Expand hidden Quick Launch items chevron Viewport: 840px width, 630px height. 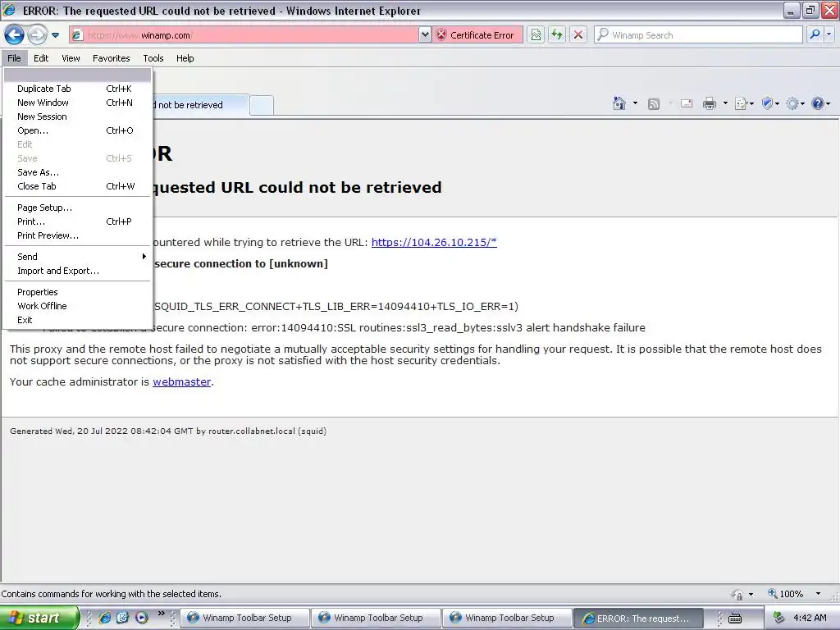click(162, 614)
